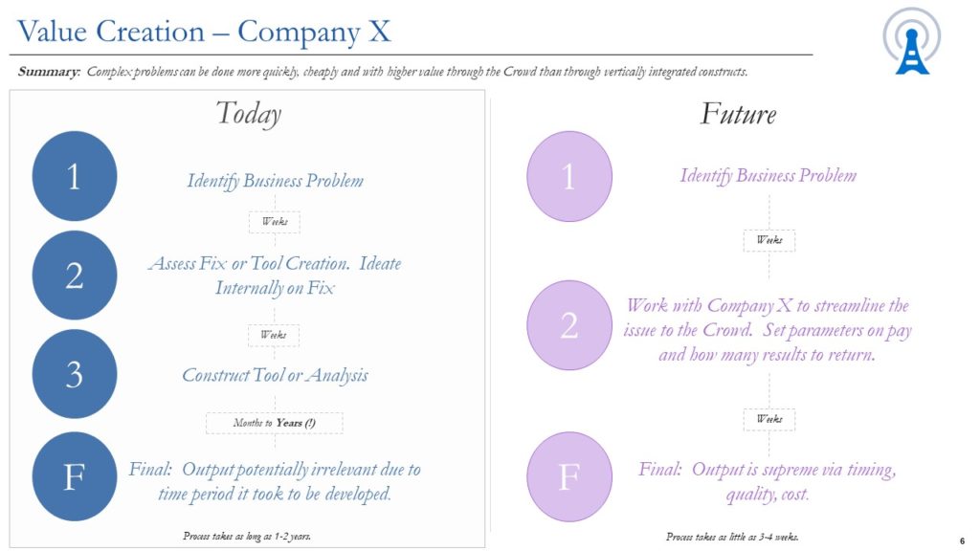Viewport: 980px width, 551px height.
Task: Click 'Process takes as long as 1-2 years' note
Action: [x=247, y=536]
